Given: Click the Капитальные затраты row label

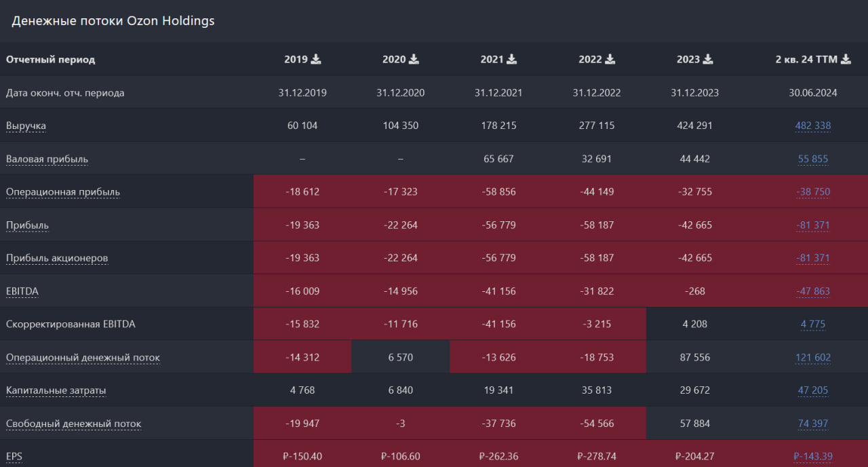Looking at the screenshot, I should 56,391.
